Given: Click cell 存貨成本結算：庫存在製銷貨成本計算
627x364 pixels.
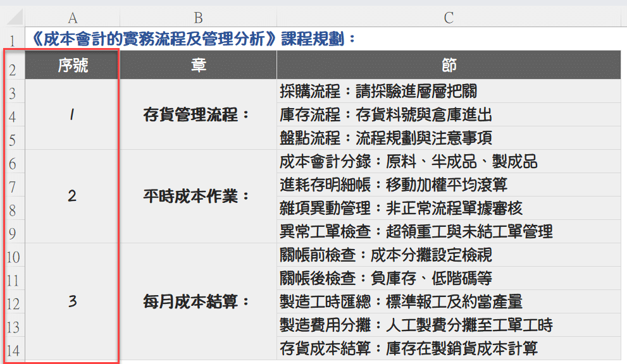Looking at the screenshot, I should pos(449,348).
